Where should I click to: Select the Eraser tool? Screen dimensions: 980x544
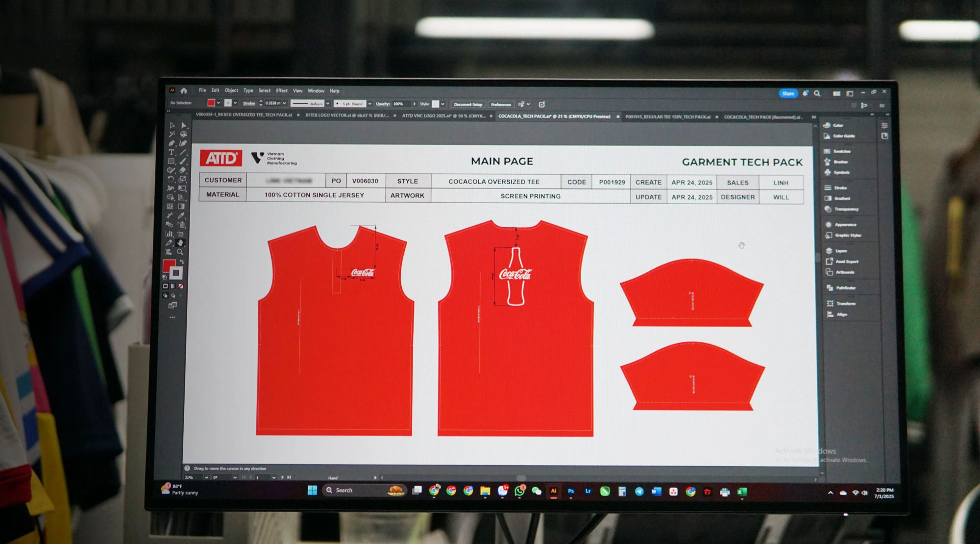[182, 170]
